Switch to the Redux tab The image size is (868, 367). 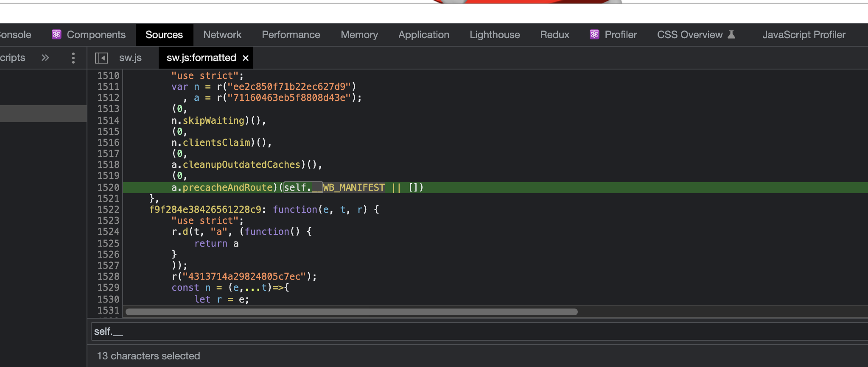(554, 35)
